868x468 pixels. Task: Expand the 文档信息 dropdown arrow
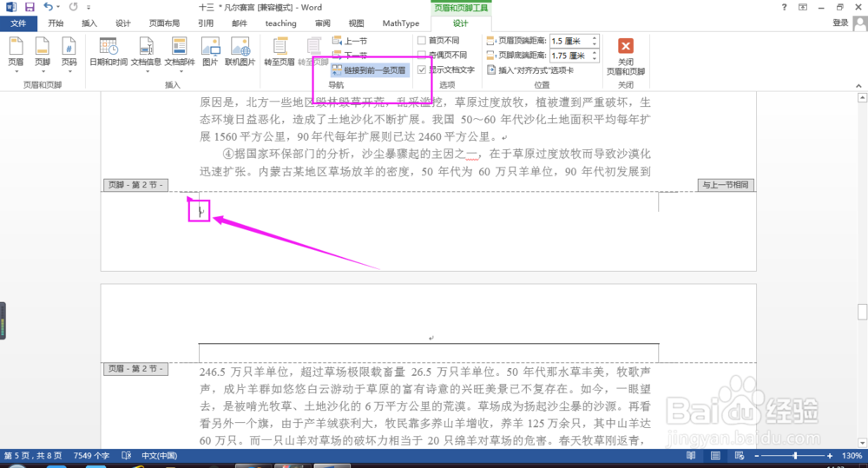(x=147, y=72)
